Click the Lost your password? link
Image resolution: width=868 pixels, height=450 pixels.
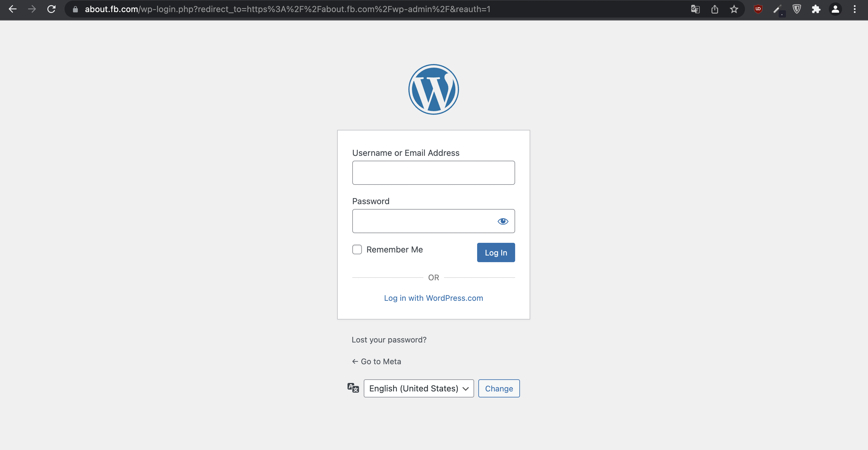389,340
